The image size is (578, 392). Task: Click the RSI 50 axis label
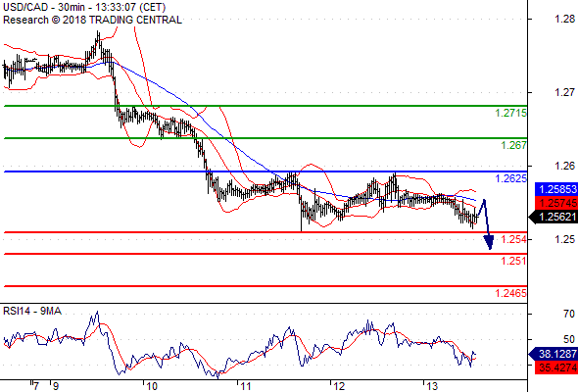click(569, 339)
